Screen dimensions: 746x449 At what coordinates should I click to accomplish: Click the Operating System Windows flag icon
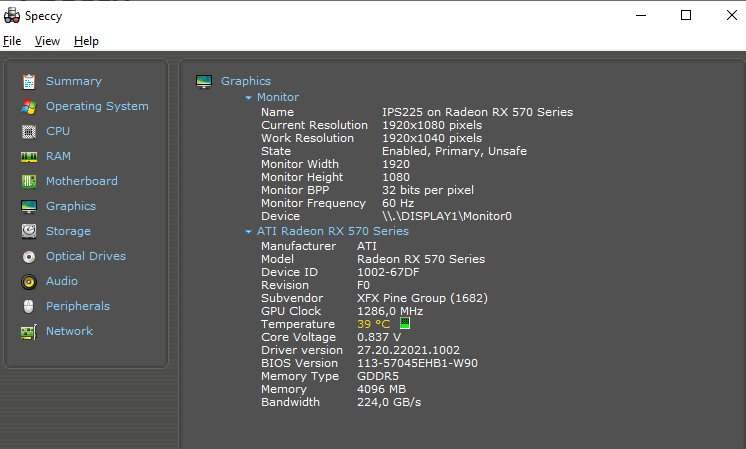(29, 107)
